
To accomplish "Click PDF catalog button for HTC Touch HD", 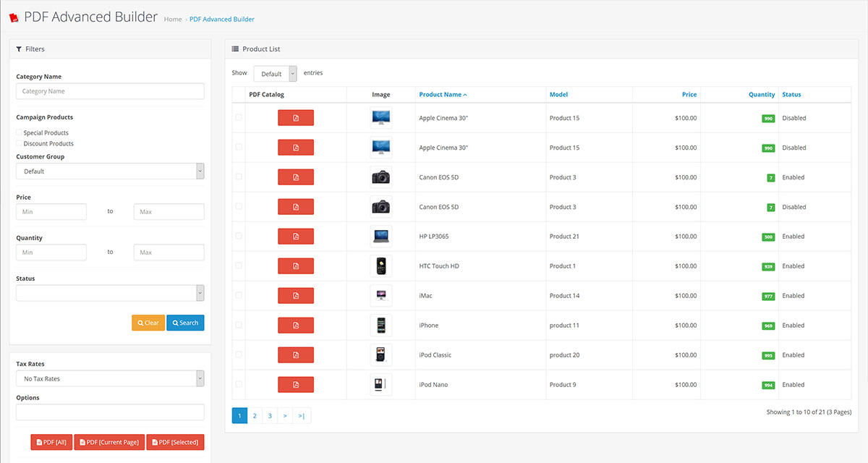I will (x=296, y=266).
